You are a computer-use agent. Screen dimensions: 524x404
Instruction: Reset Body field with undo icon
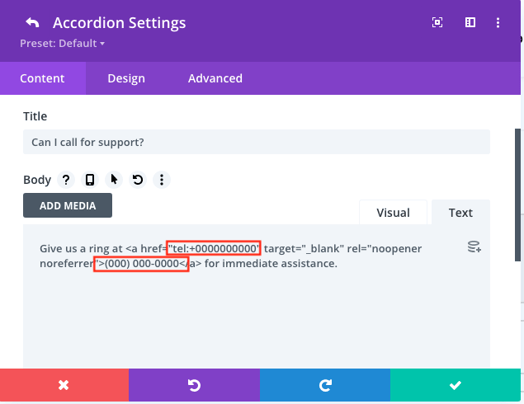click(138, 180)
